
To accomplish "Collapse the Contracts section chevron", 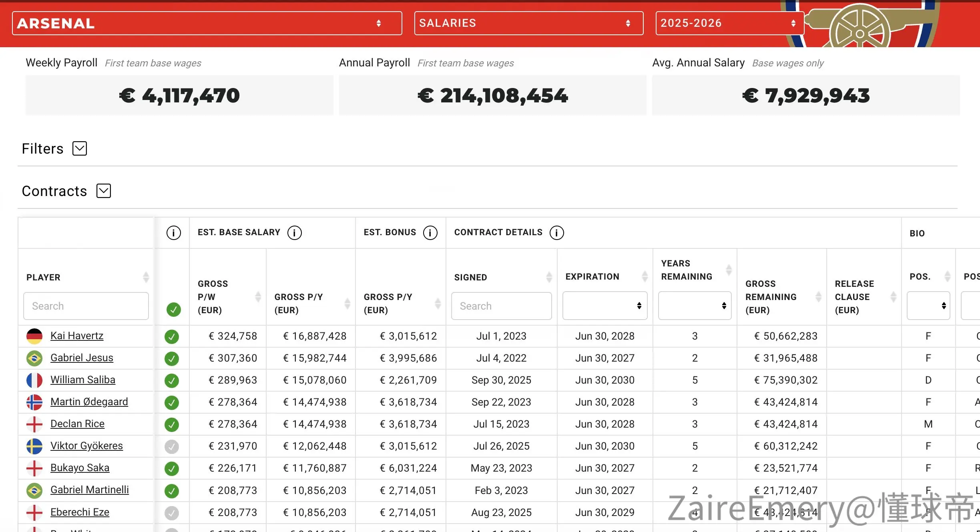I will [104, 191].
